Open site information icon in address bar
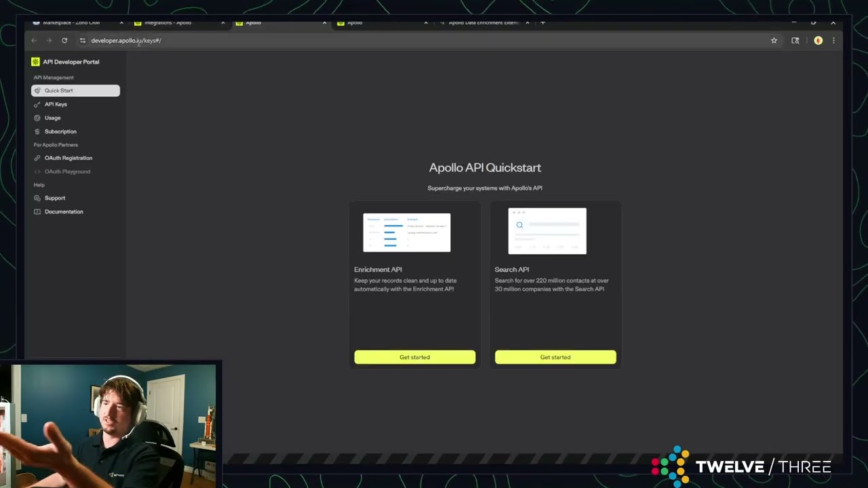The image size is (868, 488). [x=83, y=41]
